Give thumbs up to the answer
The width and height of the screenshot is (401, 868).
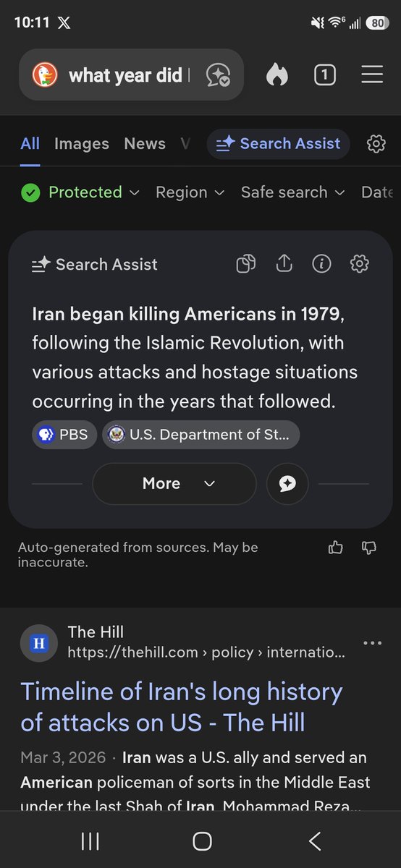(335, 548)
